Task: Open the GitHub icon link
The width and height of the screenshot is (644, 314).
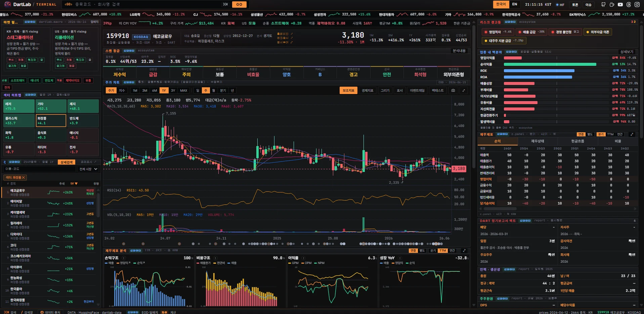Action: click(603, 4)
